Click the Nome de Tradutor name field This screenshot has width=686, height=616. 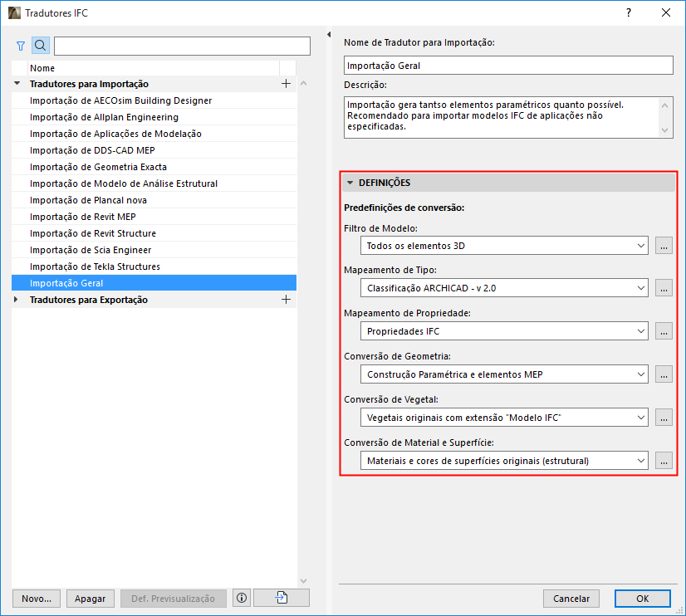pos(508,65)
